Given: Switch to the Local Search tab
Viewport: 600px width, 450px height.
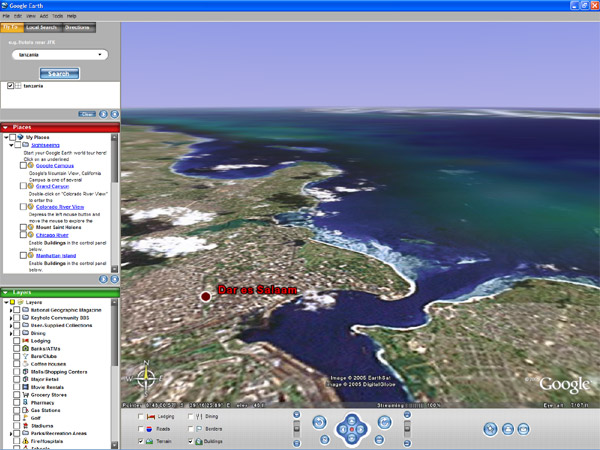Looking at the screenshot, I should pos(42,27).
